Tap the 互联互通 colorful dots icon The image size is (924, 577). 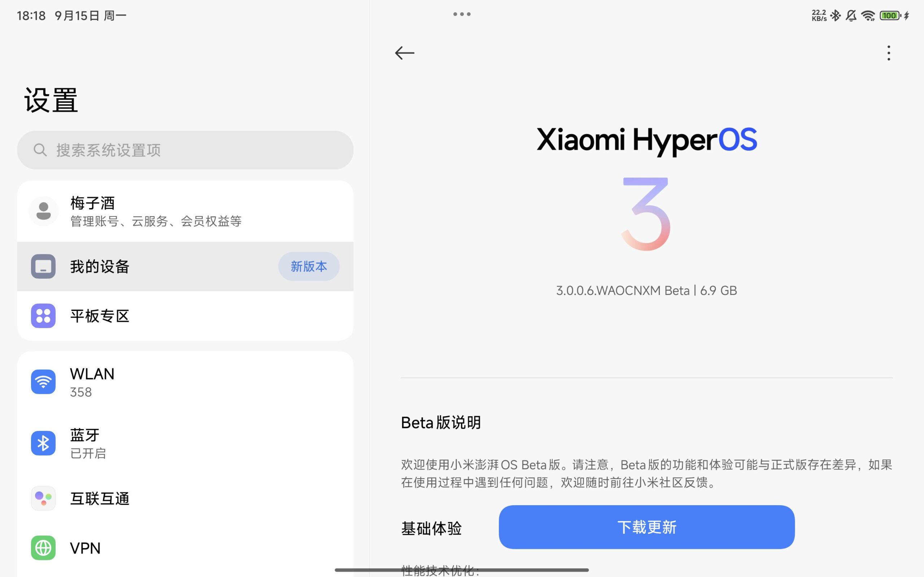pos(43,498)
